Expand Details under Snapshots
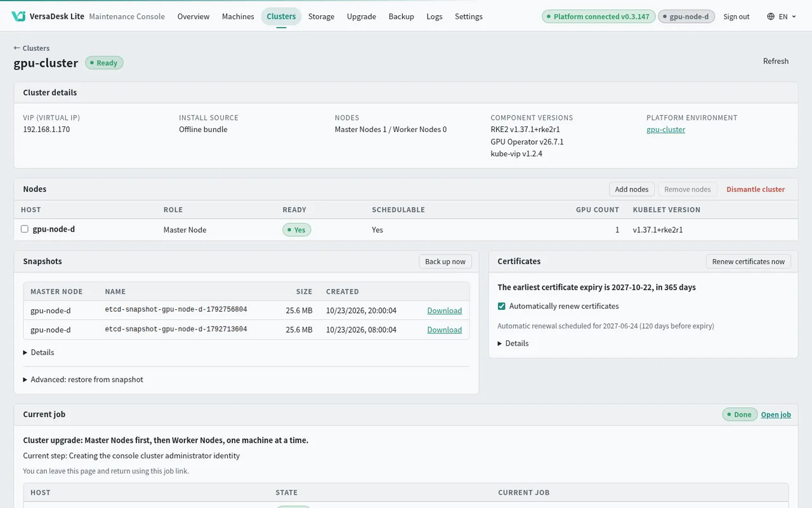812x508 pixels. coord(39,352)
